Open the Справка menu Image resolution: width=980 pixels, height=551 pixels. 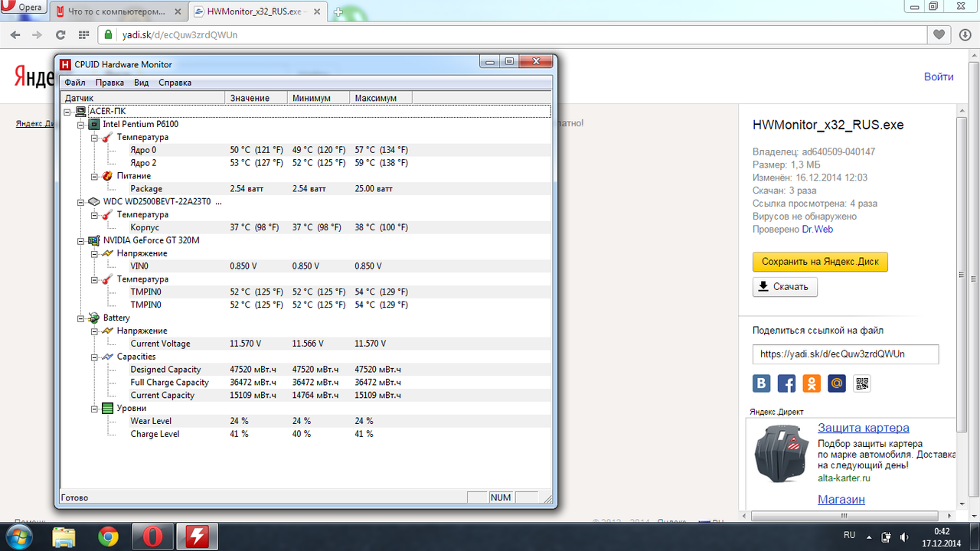click(175, 83)
